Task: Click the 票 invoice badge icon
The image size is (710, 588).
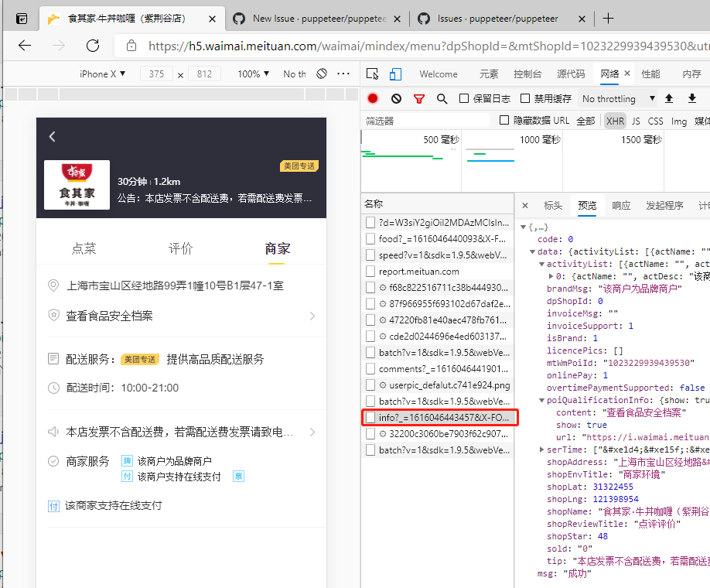Action: pos(238,476)
